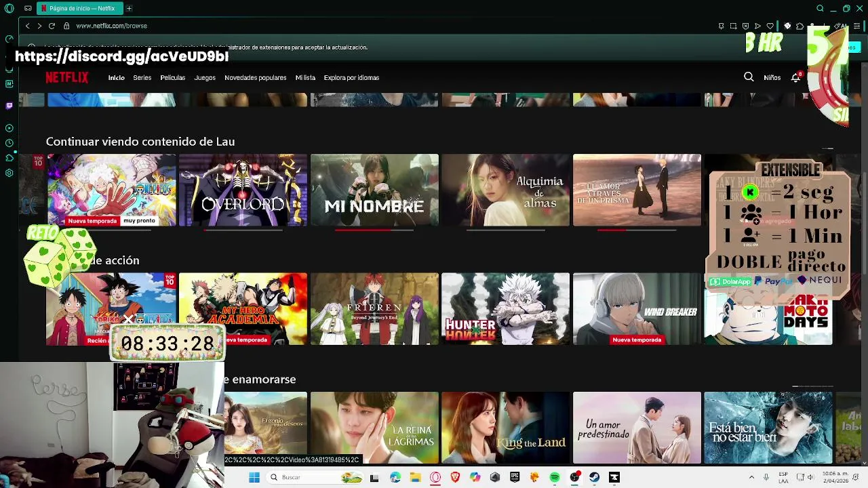Image resolution: width=868 pixels, height=488 pixels.
Task: Resume the Alquimia de almas thumbnail
Action: coord(506,190)
